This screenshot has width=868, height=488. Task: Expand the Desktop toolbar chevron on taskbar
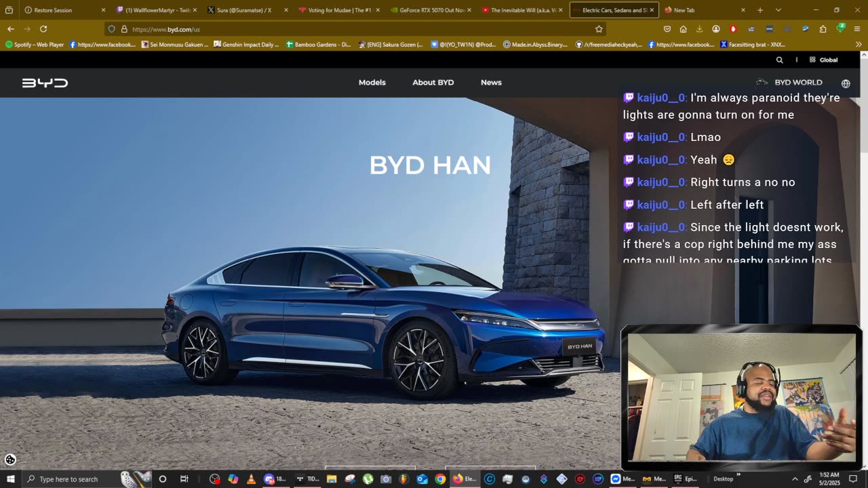click(738, 474)
